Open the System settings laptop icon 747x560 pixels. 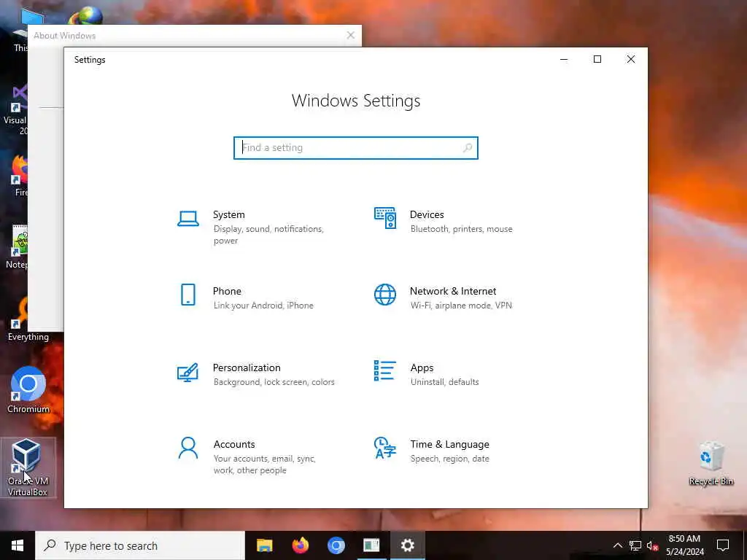[x=187, y=219]
